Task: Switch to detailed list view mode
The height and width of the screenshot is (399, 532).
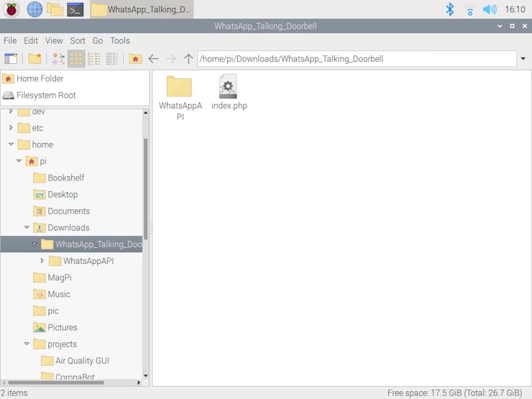Action: 111,59
